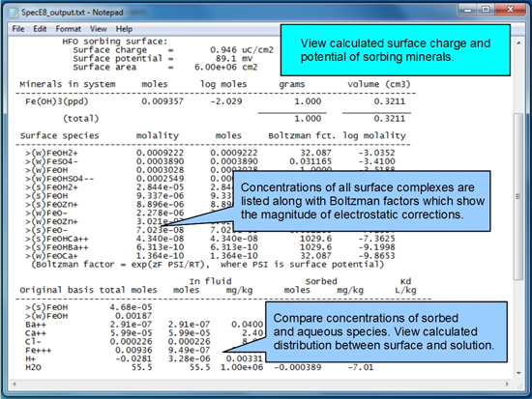
Task: Click the 'grams' column header
Action: point(292,84)
